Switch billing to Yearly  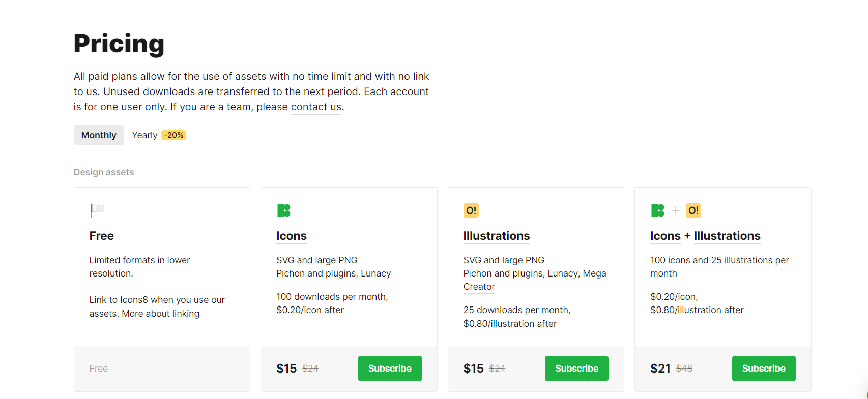click(x=144, y=135)
